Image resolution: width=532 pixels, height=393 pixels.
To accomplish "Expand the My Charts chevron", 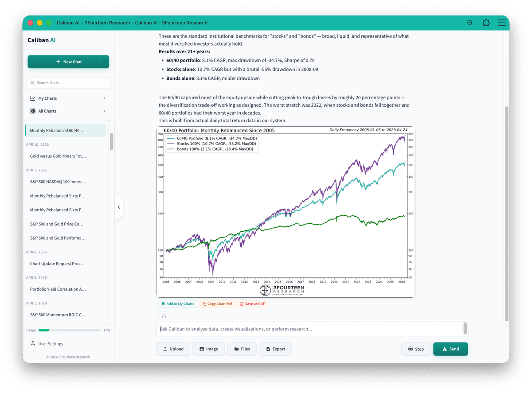I will click(x=104, y=98).
